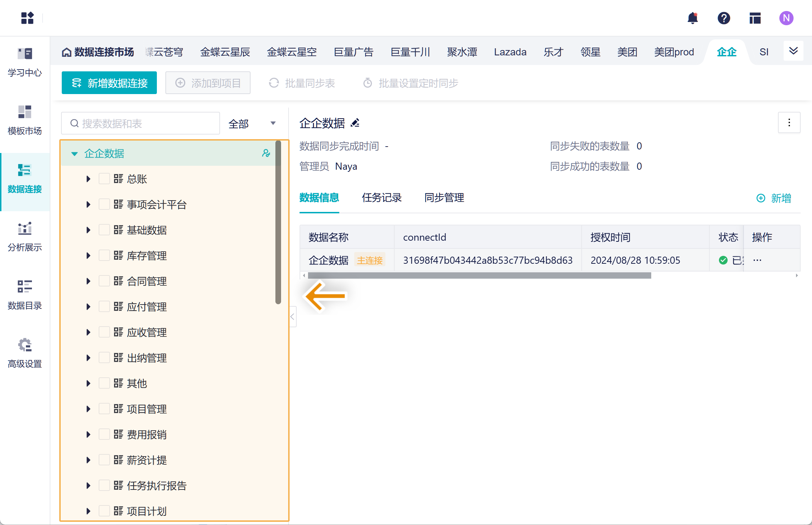Click the 新增数据连接 button
The width and height of the screenshot is (812, 525).
point(109,83)
